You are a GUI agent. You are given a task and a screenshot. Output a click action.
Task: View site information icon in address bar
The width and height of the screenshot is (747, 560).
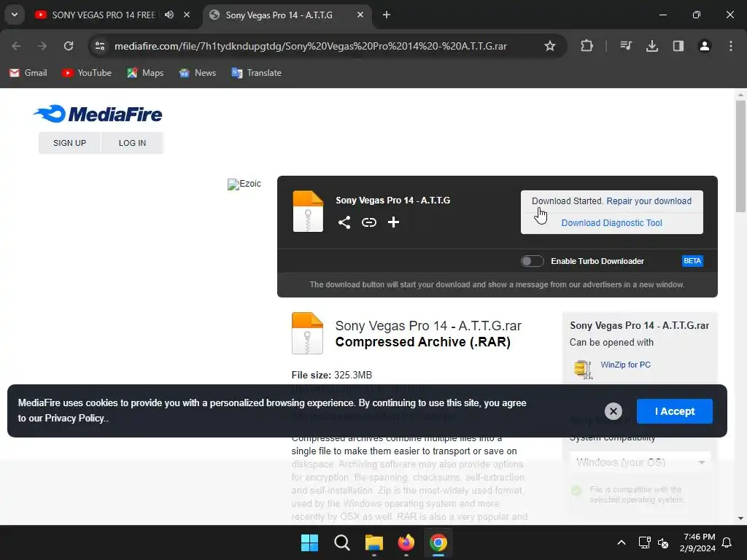(99, 46)
